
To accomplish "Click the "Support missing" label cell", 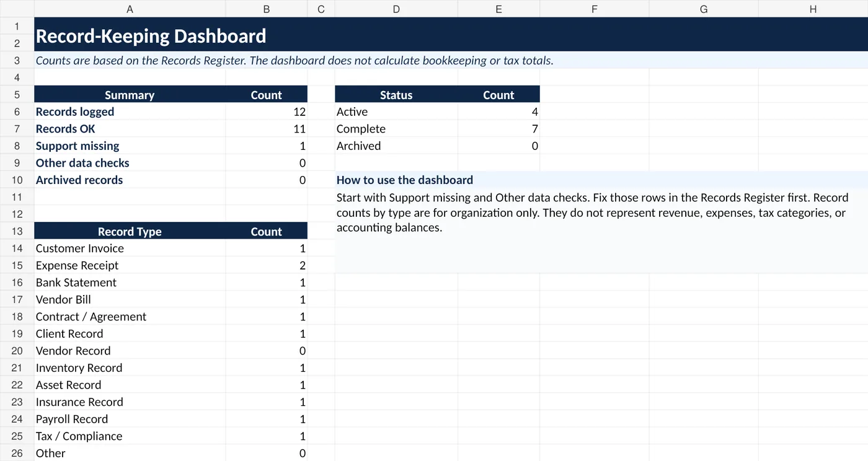I will pyautogui.click(x=130, y=146).
